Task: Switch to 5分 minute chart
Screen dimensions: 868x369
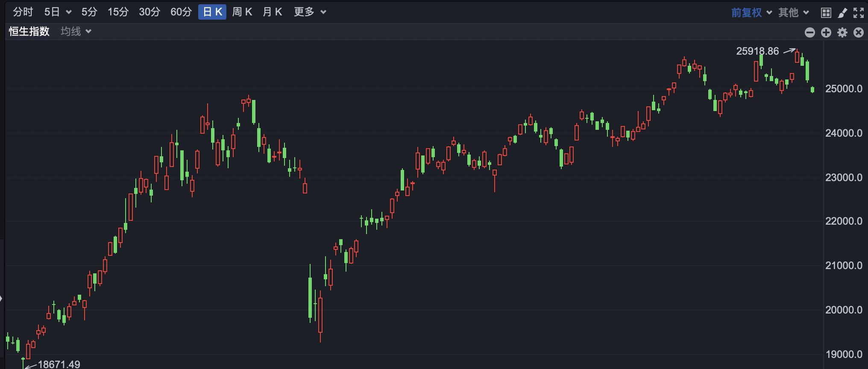Action: [x=89, y=12]
